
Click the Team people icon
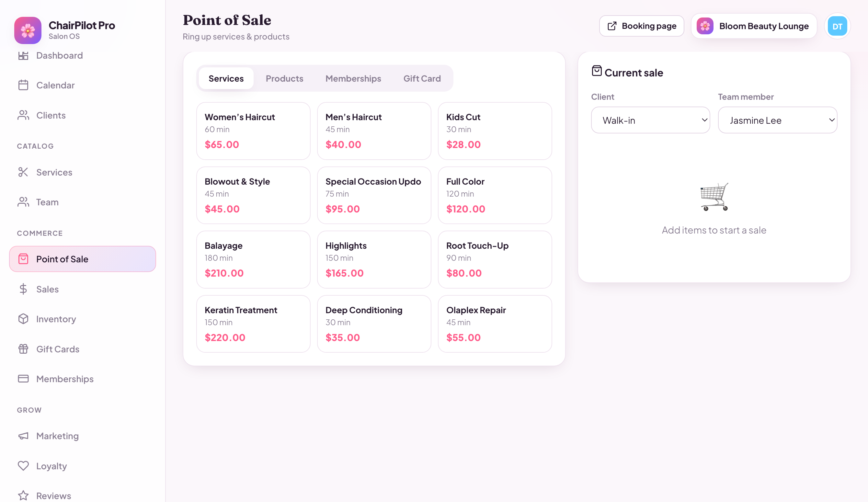[x=23, y=202]
